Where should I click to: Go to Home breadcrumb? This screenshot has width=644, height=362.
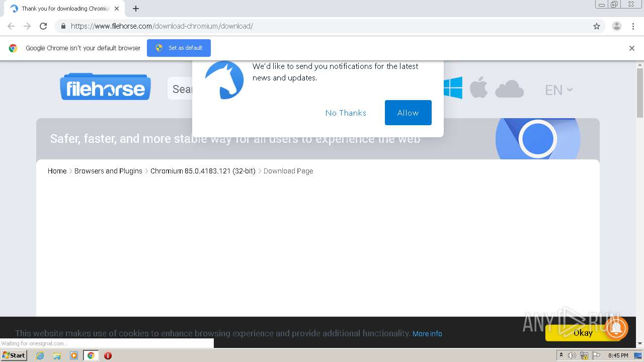coord(57,171)
